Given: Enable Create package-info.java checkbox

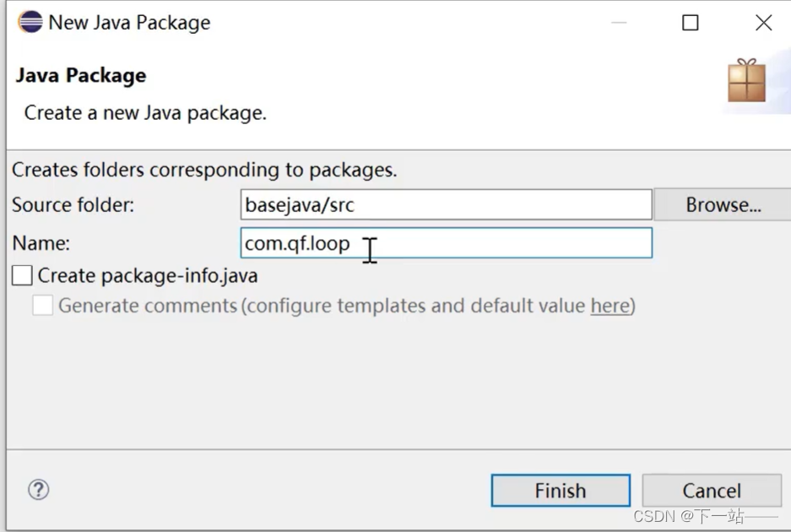Looking at the screenshot, I should 23,275.
